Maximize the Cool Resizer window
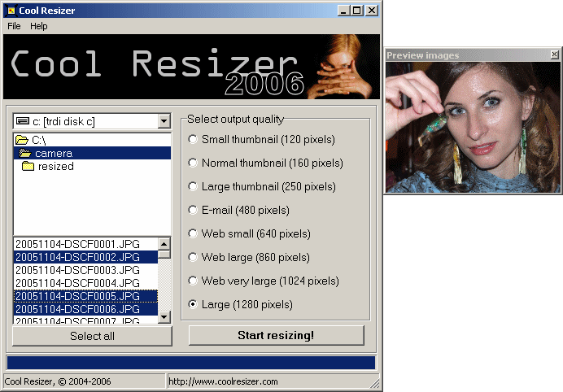The image size is (563, 392). [356, 11]
